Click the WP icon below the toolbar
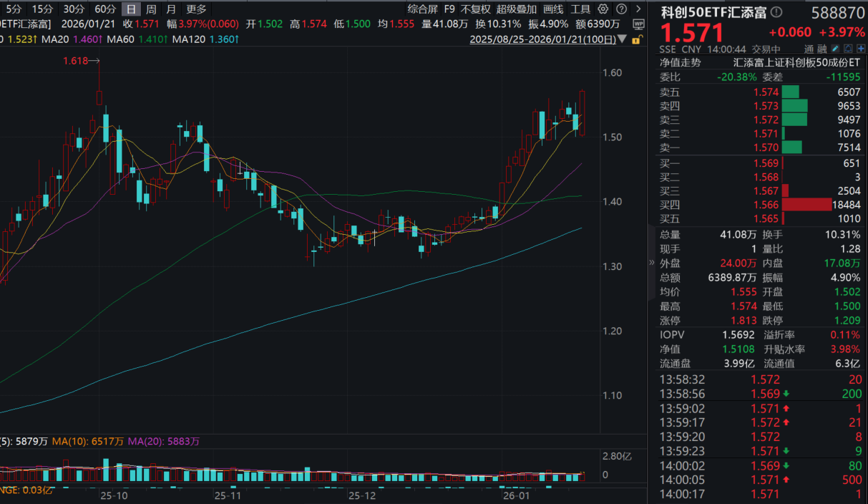Image resolution: width=868 pixels, height=504 pixels. (639, 24)
